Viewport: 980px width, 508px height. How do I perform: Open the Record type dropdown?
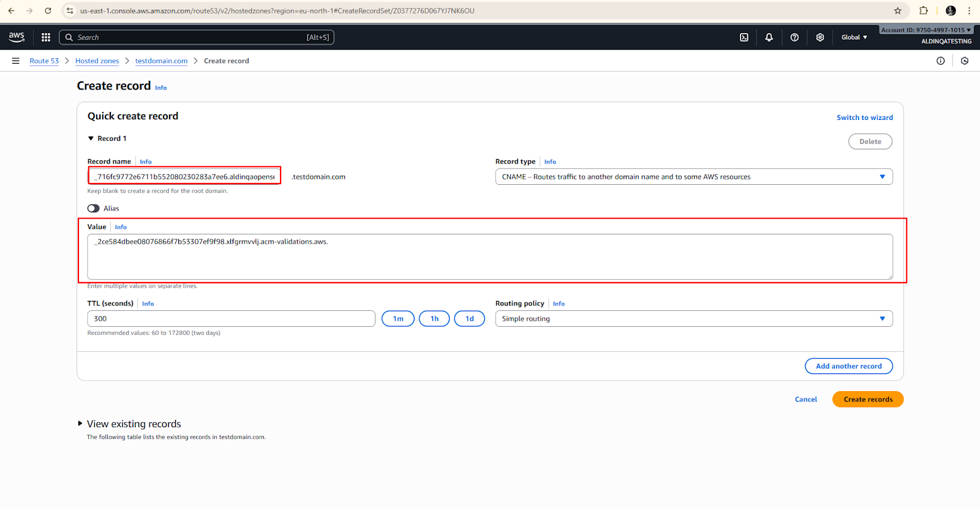(693, 177)
